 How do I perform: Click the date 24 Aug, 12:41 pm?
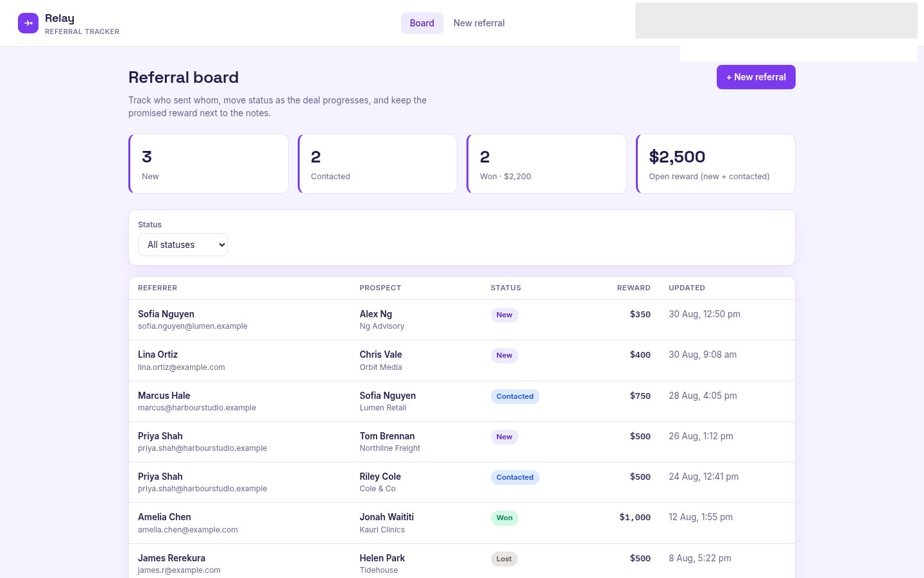coord(704,477)
